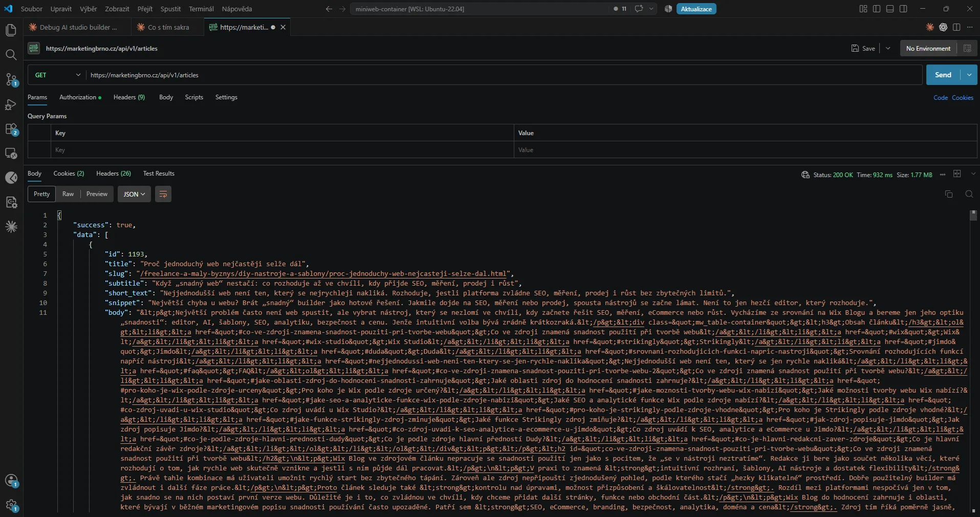Go forward using the title bar arrow

pos(342,9)
